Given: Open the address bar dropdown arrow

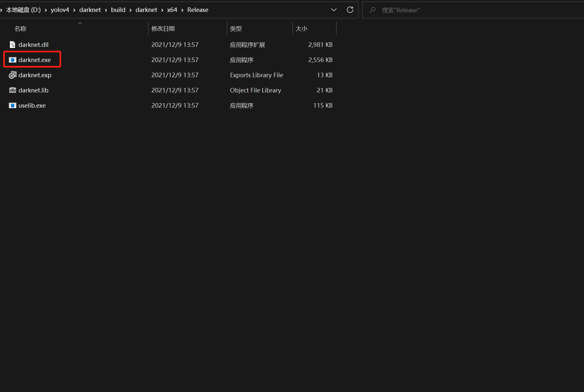Looking at the screenshot, I should pyautogui.click(x=334, y=10).
